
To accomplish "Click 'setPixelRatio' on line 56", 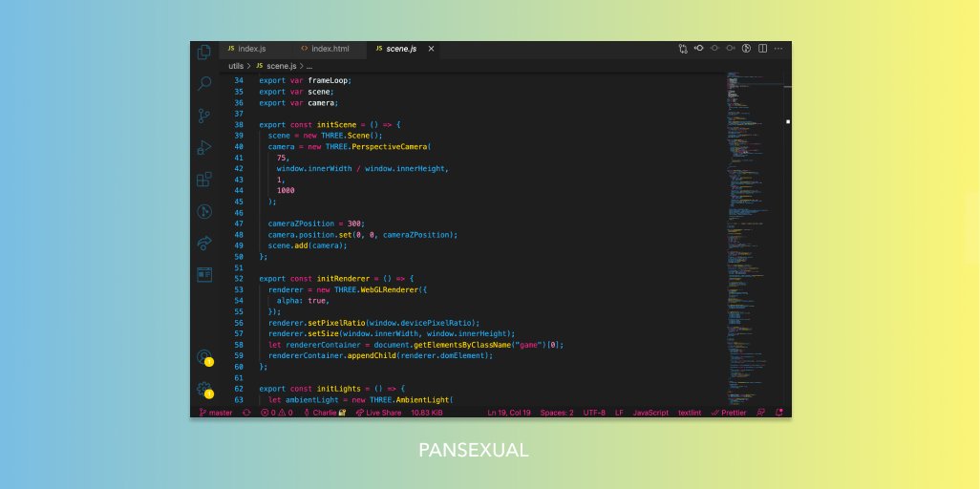I will pyautogui.click(x=336, y=323).
